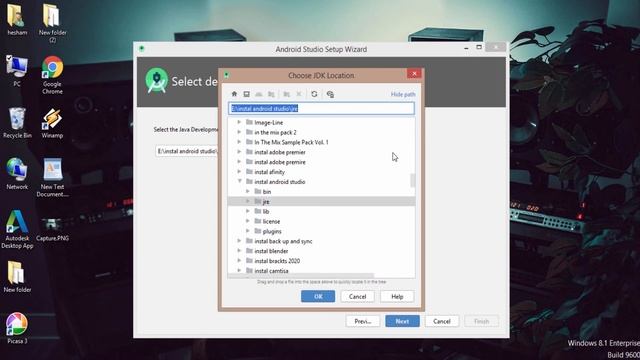The height and width of the screenshot is (360, 640).
Task: Cancel the Choose JDK Location dialog
Action: (x=358, y=296)
